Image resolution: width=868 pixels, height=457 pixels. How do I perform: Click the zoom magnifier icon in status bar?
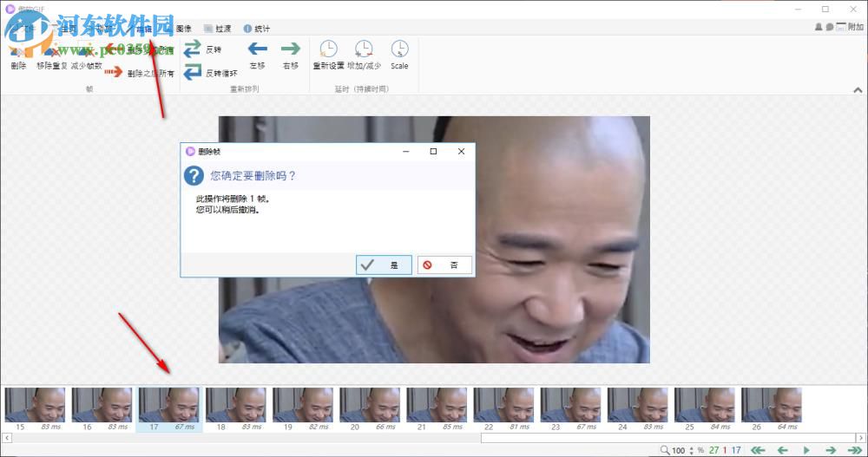coord(665,450)
